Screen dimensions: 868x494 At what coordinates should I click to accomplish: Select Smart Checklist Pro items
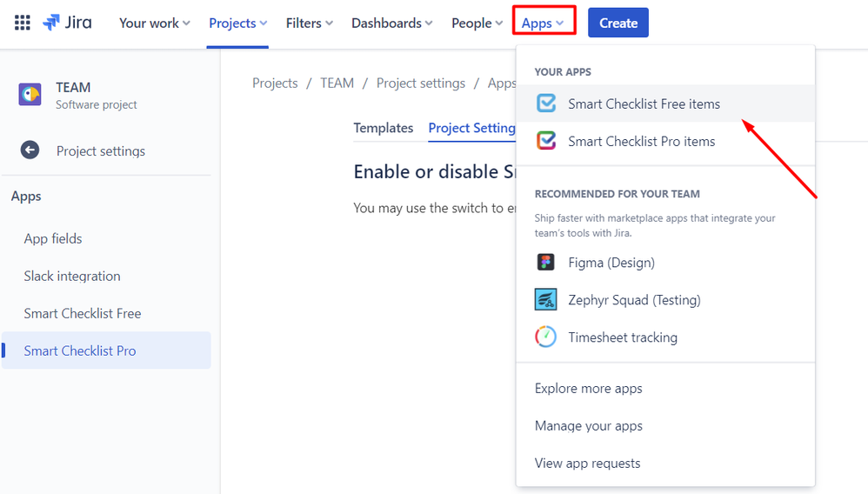665,141
